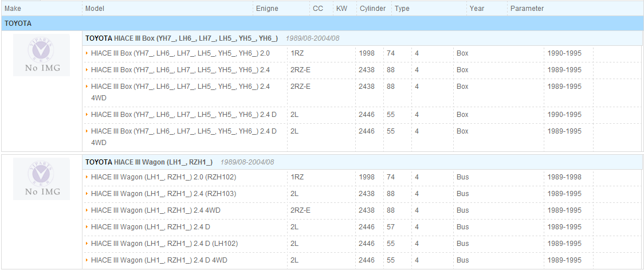Click orange arrow beside HIACE III Box 2.0
Image resolution: width=644 pixels, height=270 pixels.
coord(87,53)
